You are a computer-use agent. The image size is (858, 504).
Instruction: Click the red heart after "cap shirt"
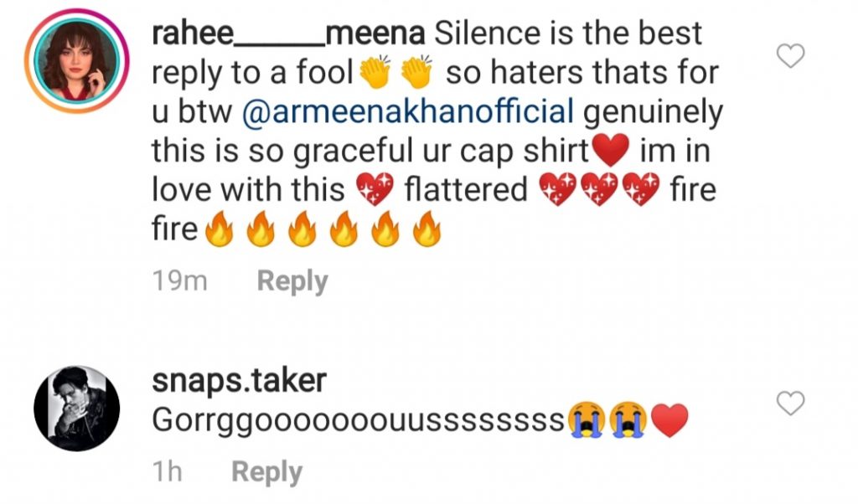pos(610,151)
